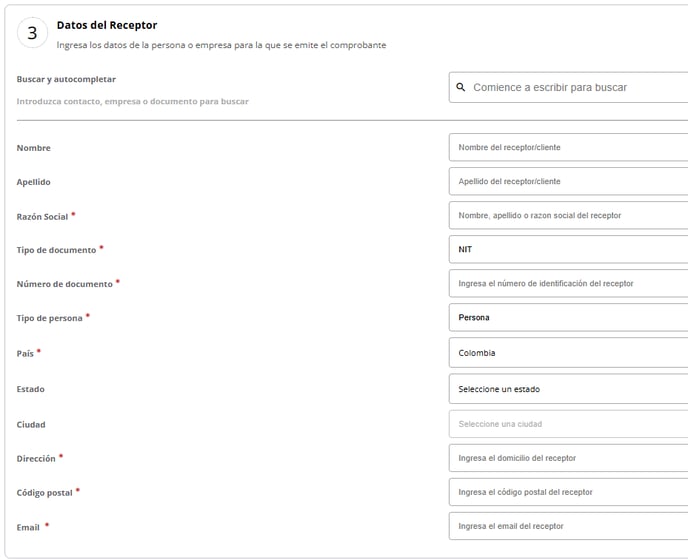Open the País dropdown showing Colombia
The image size is (688, 560).
click(568, 353)
